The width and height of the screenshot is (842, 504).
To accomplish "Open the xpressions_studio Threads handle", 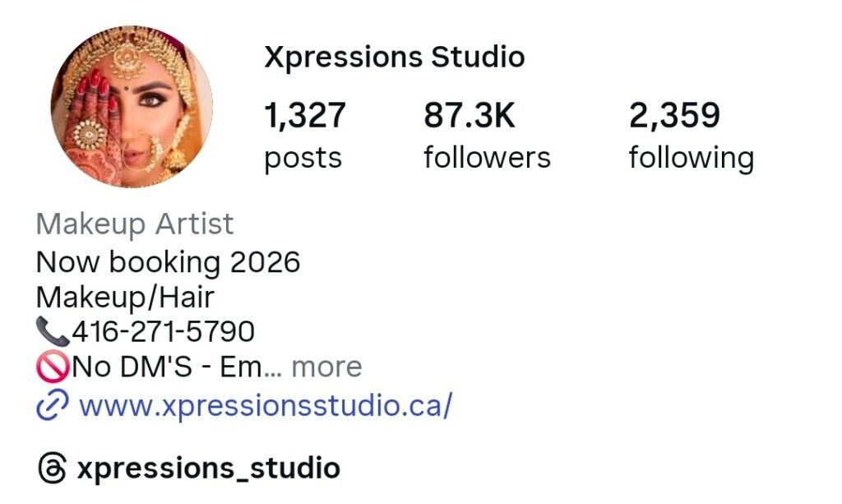I will click(208, 469).
